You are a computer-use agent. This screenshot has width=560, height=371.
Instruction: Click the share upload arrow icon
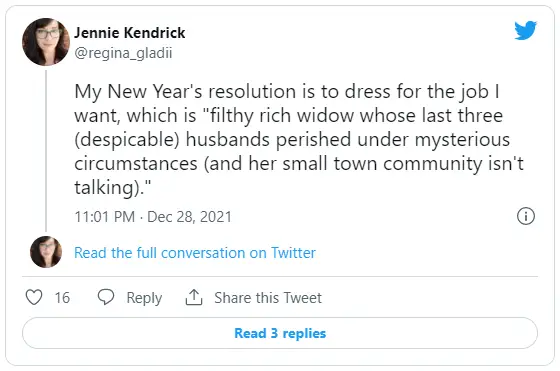click(194, 297)
